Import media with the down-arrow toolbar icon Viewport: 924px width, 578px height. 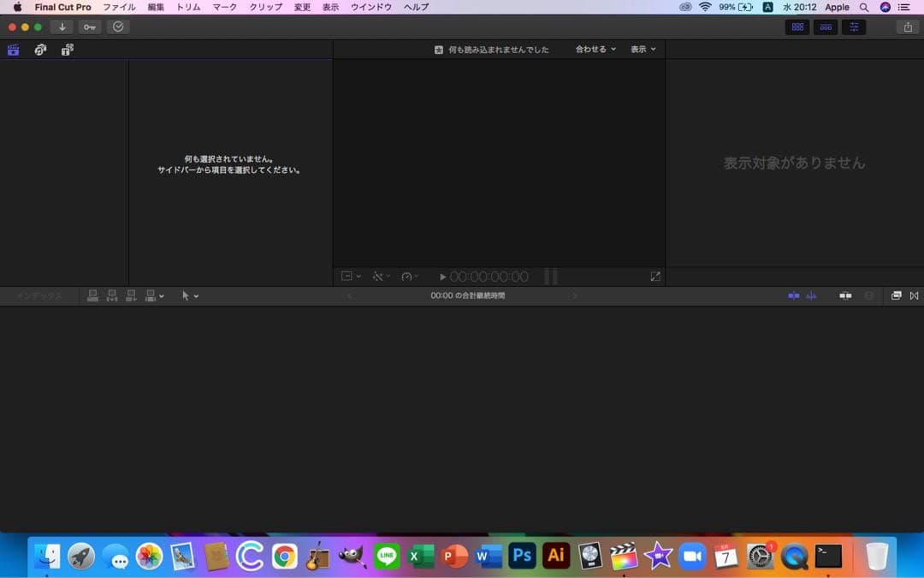62,27
